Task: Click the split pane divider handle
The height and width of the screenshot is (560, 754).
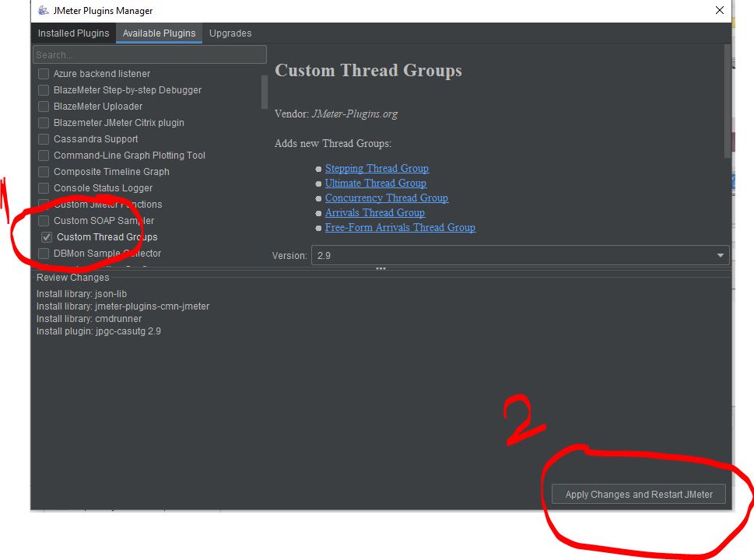Action: point(381,269)
